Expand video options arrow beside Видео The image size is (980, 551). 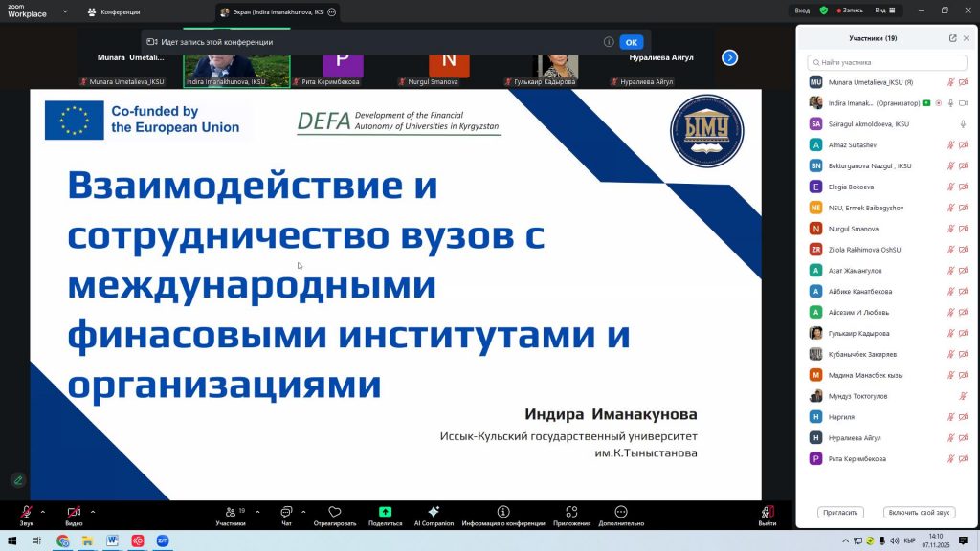click(x=92, y=511)
